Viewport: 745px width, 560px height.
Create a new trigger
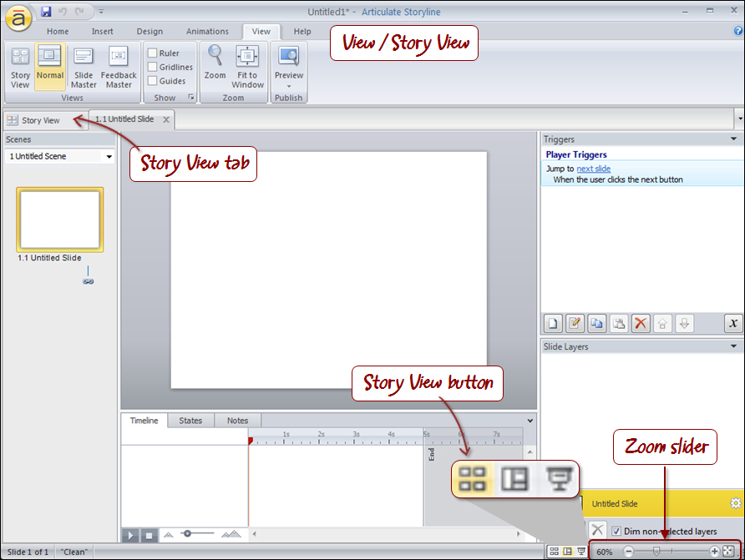pyautogui.click(x=553, y=323)
